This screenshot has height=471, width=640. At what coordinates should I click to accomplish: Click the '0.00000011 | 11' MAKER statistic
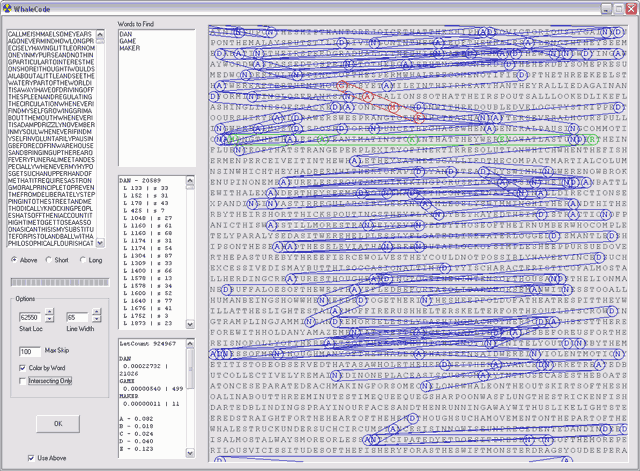point(151,404)
